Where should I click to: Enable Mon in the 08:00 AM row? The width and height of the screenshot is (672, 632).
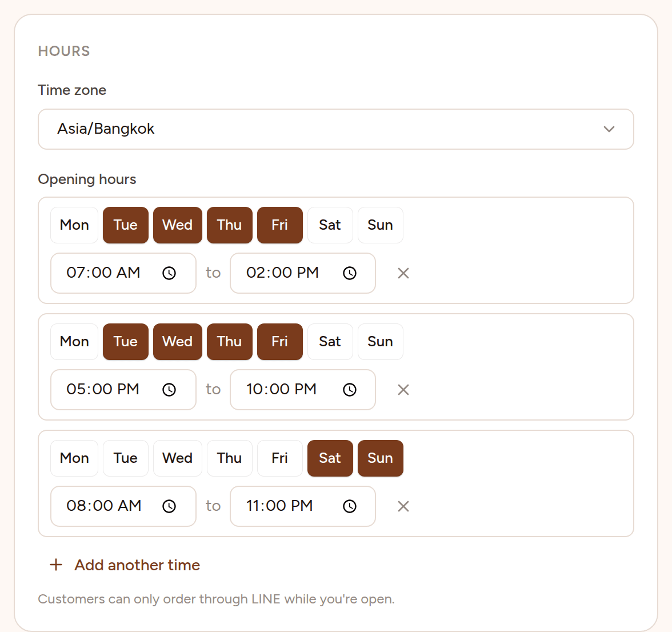pos(74,458)
